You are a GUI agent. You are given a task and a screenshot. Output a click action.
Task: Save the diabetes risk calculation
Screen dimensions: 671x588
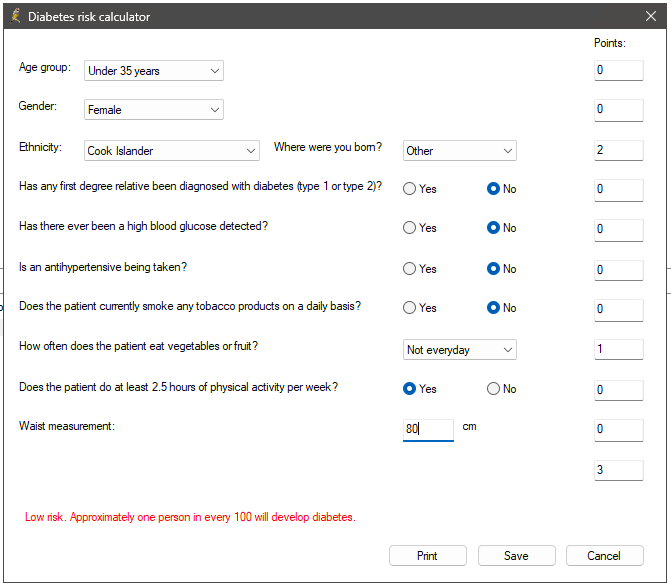517,555
